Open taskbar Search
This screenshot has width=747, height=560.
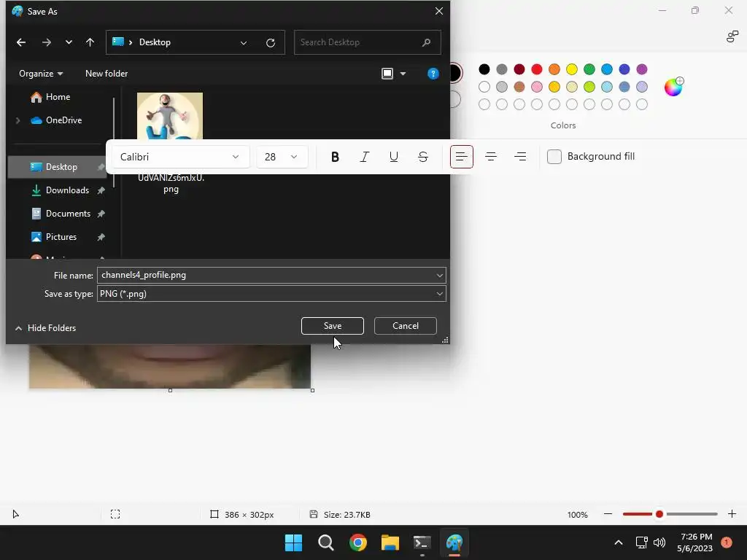point(326,542)
